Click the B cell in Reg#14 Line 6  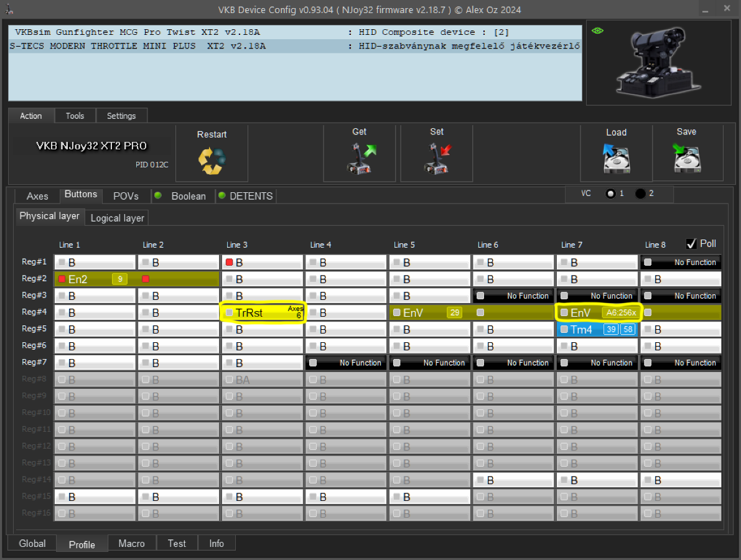point(513,480)
